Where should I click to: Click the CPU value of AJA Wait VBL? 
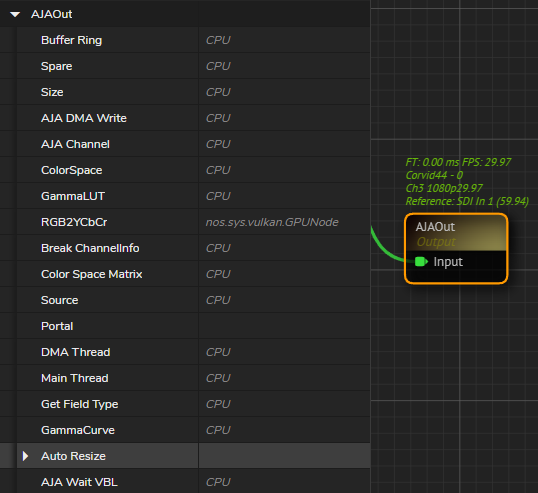point(218,482)
